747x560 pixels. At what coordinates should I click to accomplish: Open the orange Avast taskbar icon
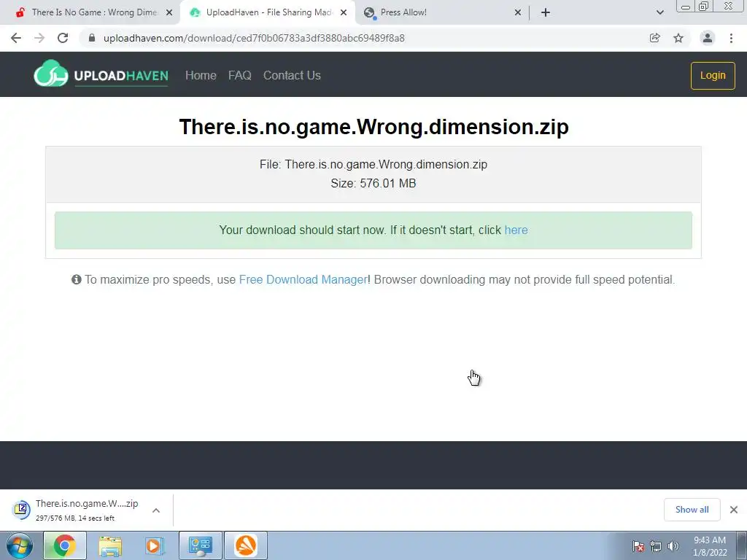coord(246,545)
